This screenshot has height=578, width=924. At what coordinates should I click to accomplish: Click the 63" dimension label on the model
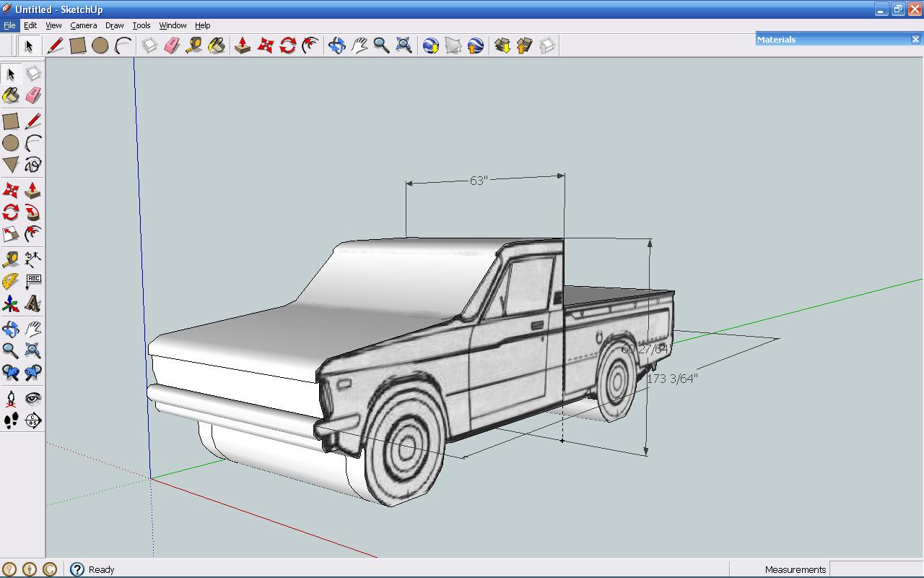tap(479, 181)
